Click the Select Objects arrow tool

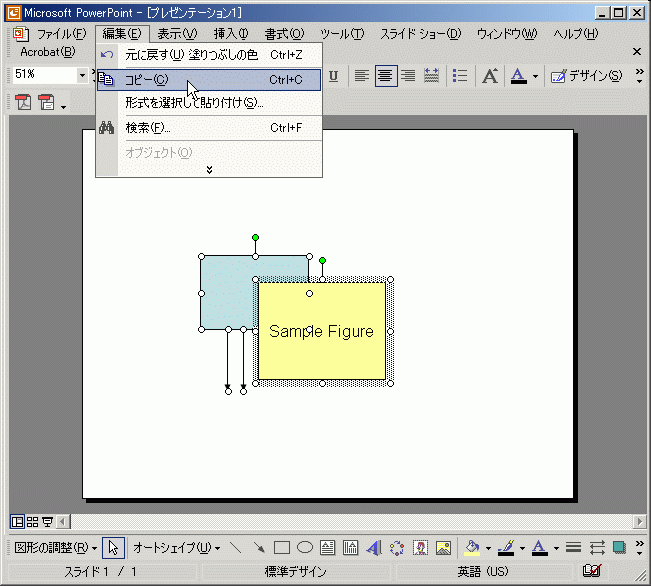(x=114, y=547)
